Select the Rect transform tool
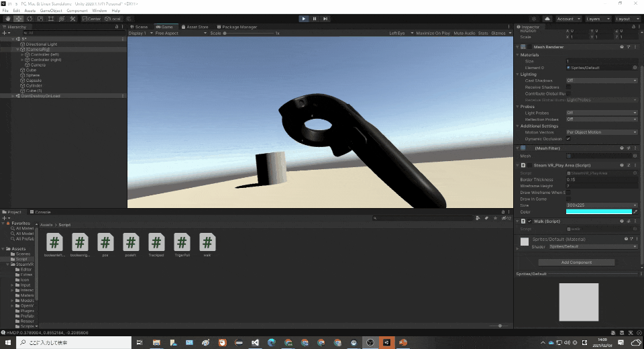This screenshot has height=349, width=644. click(x=51, y=19)
